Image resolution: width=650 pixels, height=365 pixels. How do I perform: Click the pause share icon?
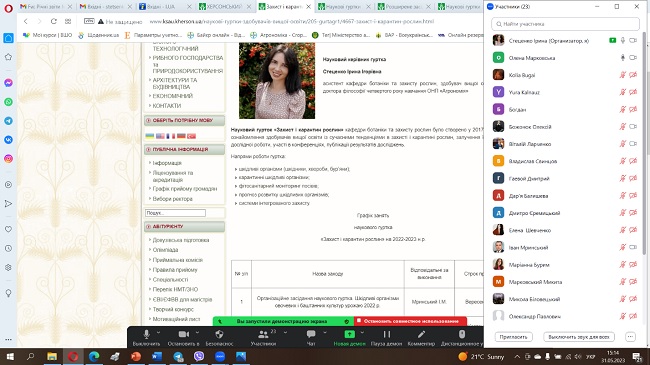pos(387,334)
